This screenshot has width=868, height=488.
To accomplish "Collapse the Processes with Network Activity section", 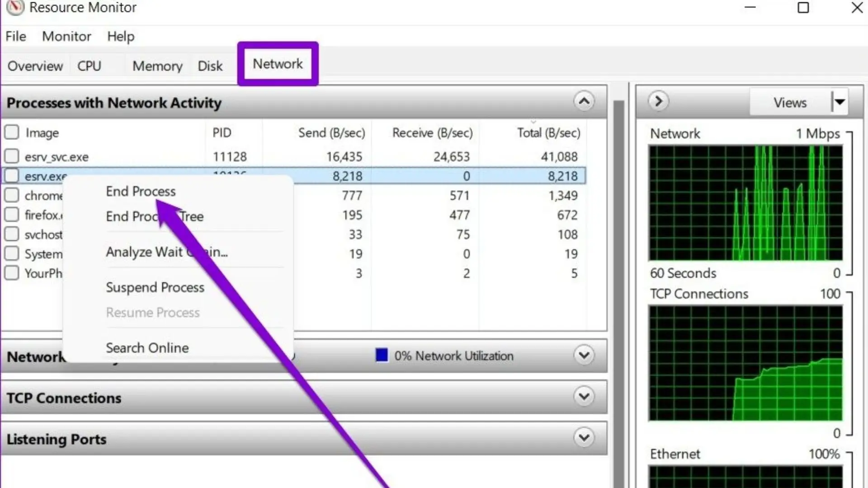I will [584, 101].
